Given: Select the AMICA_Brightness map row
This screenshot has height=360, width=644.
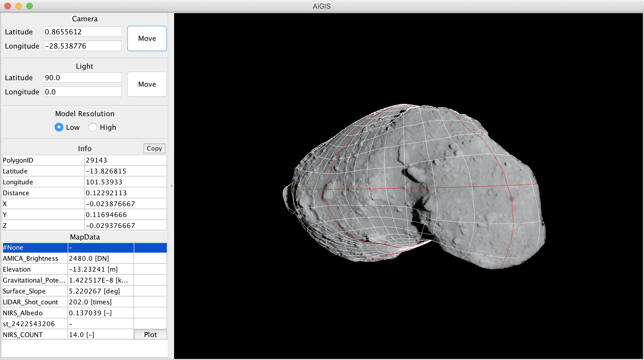Looking at the screenshot, I should pyautogui.click(x=35, y=259).
